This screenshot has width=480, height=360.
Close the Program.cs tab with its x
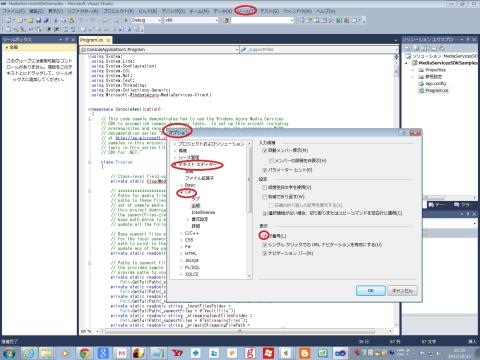(x=108, y=40)
